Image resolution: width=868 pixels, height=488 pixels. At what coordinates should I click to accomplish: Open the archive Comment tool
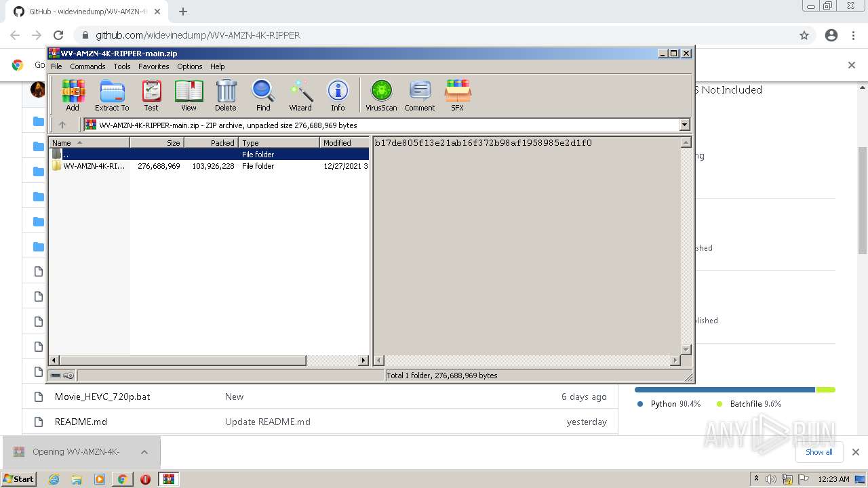(x=420, y=95)
